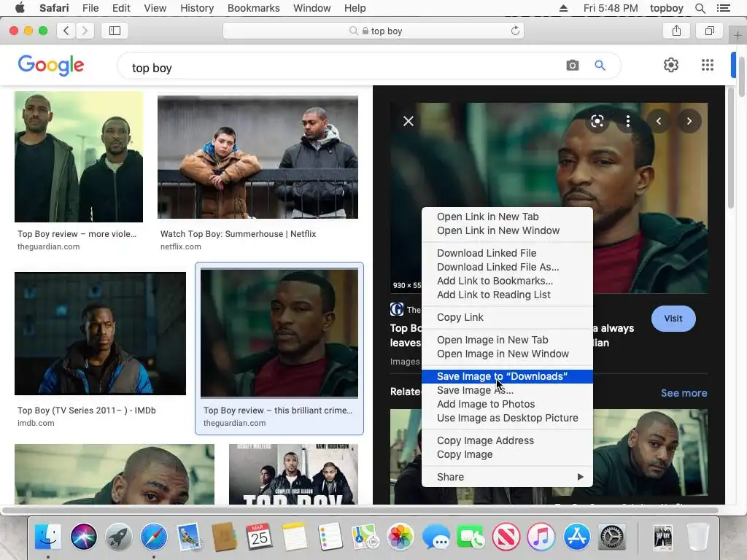Click the Safari back navigation arrow
Viewport: 747px width, 560px height.
(x=66, y=31)
